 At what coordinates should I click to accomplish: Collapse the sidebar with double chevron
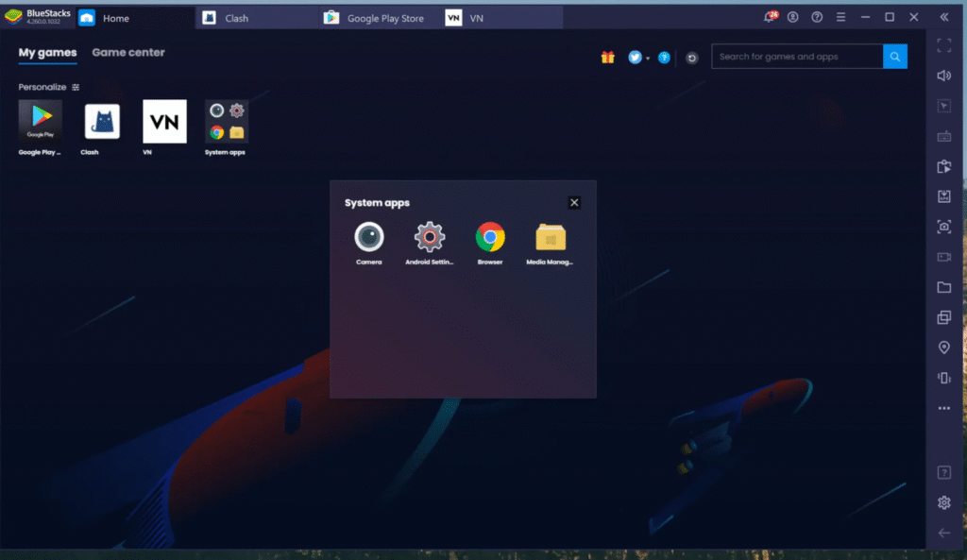pos(943,16)
